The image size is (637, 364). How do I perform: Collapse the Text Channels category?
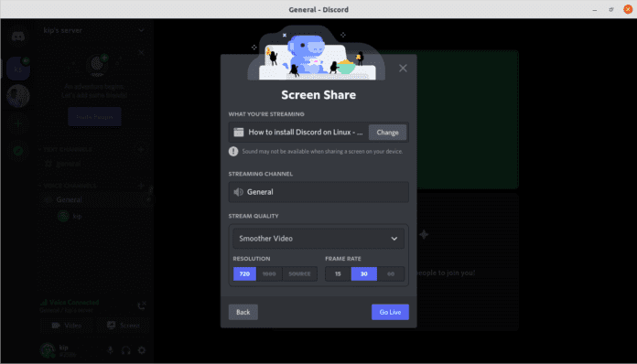67,149
